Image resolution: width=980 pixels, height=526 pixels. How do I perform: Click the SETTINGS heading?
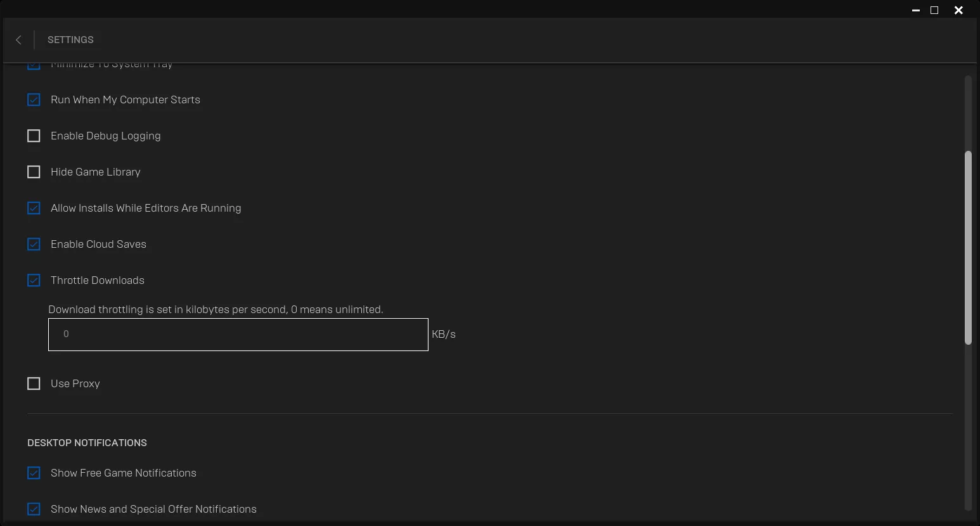[x=70, y=40]
